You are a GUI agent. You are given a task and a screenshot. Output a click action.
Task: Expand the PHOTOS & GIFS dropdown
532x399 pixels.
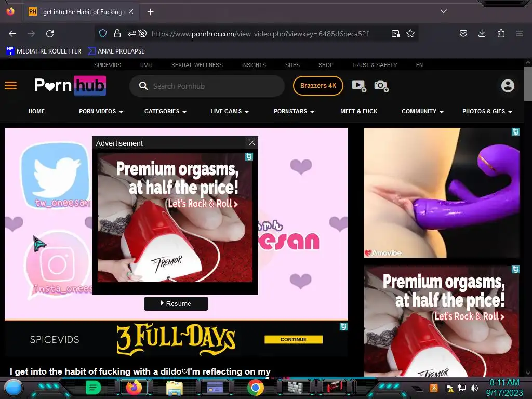click(487, 111)
